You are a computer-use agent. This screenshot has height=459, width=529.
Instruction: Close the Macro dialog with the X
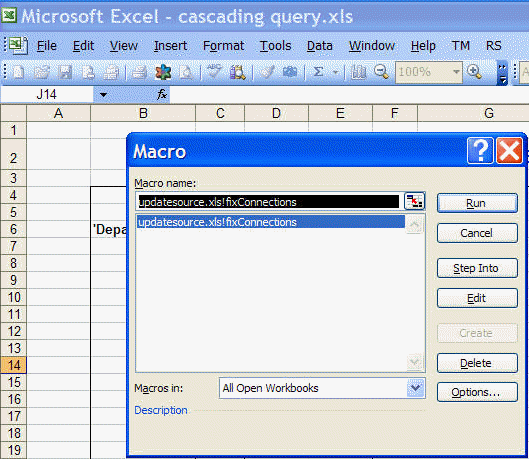509,150
